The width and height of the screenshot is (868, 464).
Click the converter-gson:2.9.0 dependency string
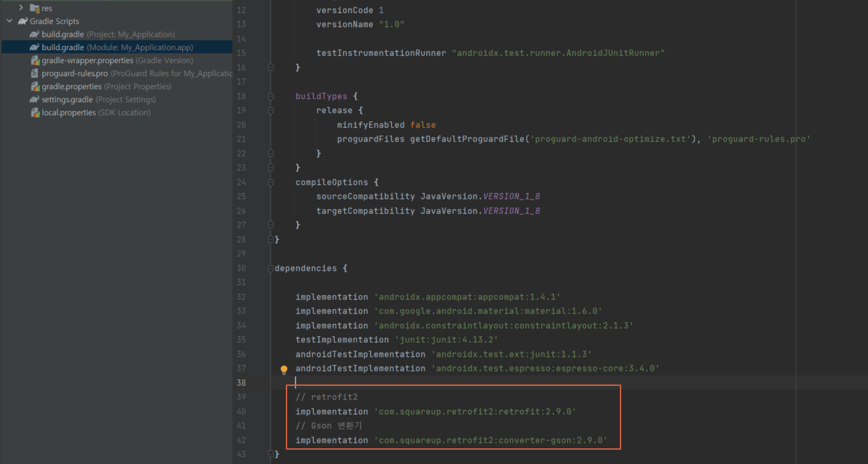click(x=490, y=440)
